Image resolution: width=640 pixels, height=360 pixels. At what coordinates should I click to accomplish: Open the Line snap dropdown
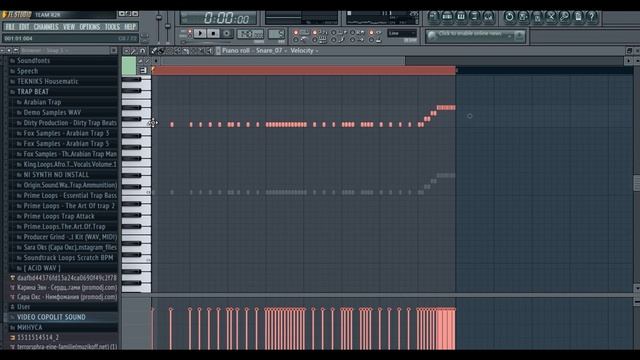point(402,33)
